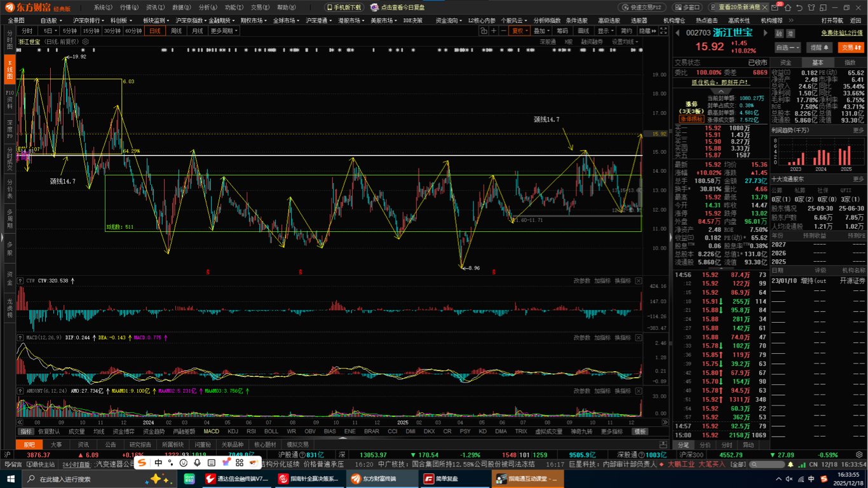Click the undo back arrow icon
This screenshot has height=488, width=868.
point(800,8)
